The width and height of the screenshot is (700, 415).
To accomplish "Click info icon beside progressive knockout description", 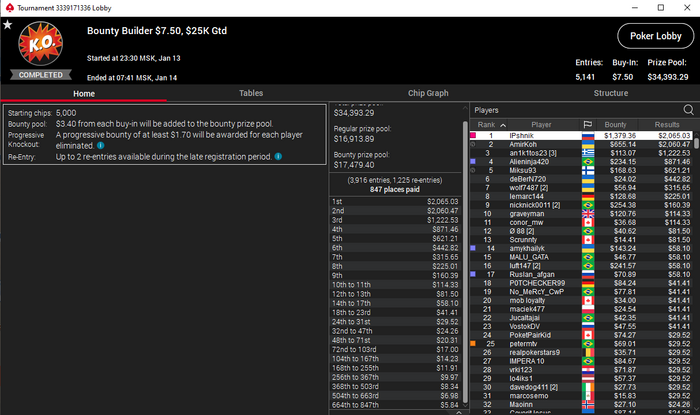I will tap(100, 145).
